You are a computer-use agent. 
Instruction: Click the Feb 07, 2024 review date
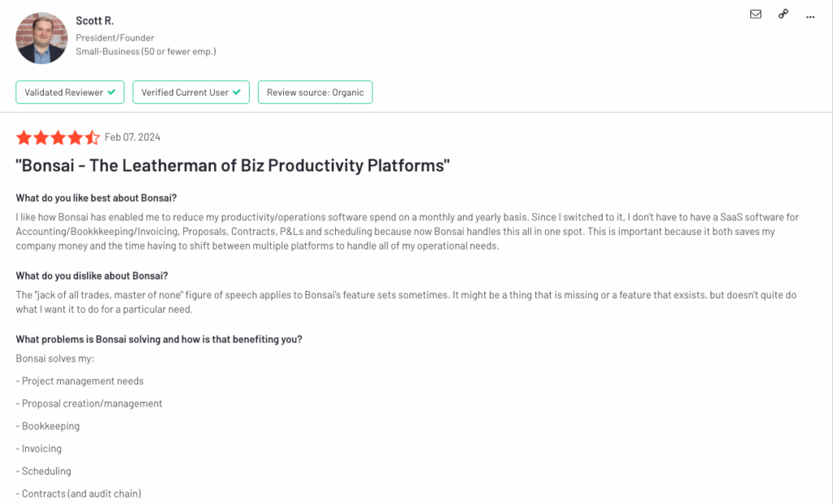[133, 137]
